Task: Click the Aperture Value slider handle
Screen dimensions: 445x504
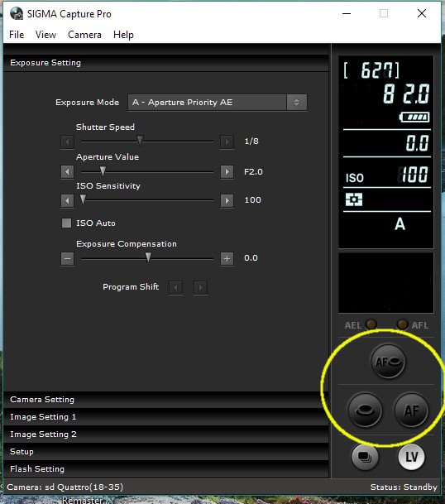Action: [103, 171]
